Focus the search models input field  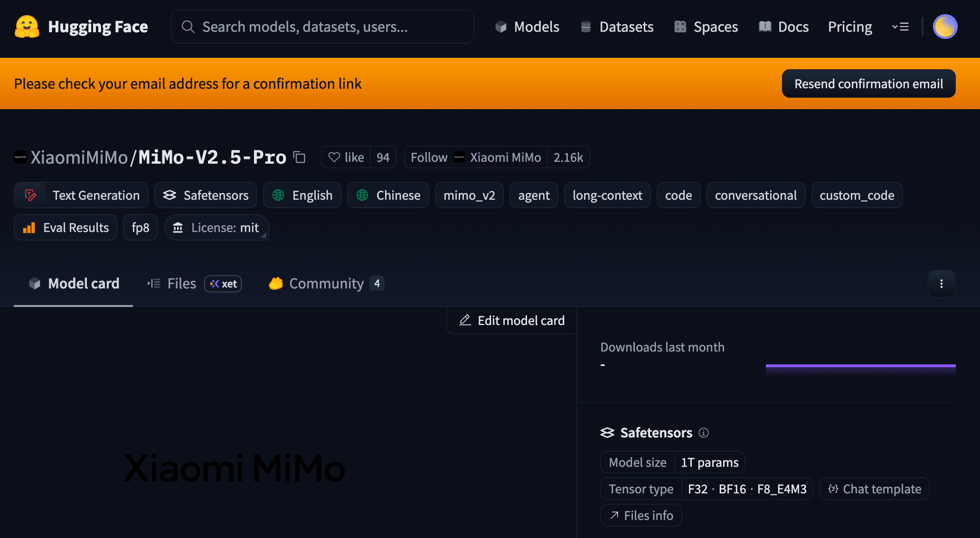coord(323,27)
